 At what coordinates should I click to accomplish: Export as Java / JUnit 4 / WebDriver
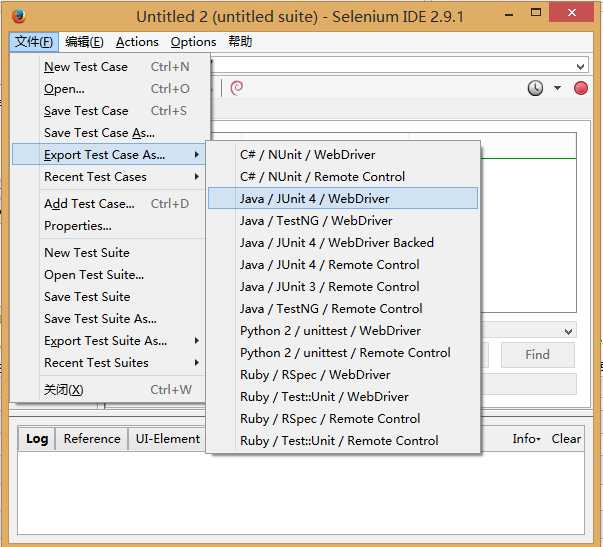343,198
